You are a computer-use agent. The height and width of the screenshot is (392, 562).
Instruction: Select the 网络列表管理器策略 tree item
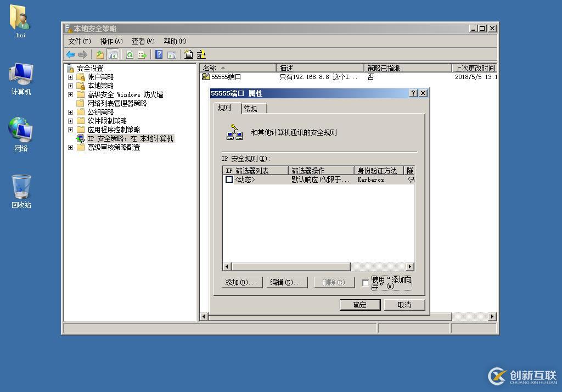pyautogui.click(x=117, y=103)
